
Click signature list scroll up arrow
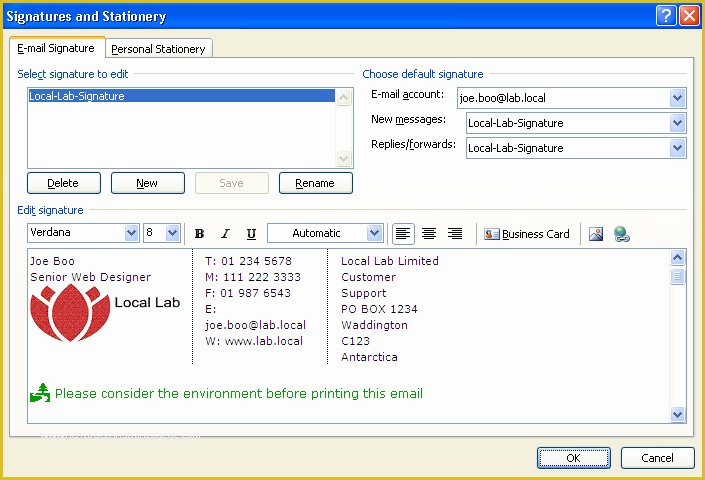344,98
